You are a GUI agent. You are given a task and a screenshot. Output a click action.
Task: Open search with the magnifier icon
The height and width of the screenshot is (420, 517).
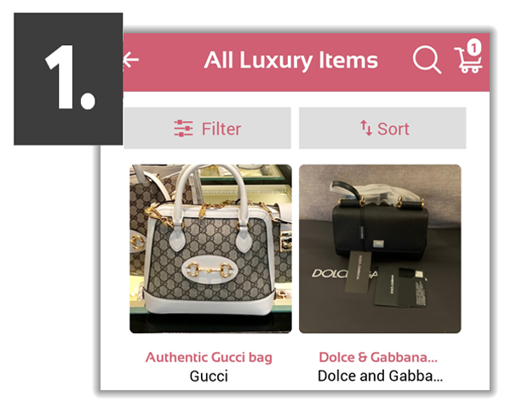click(427, 60)
